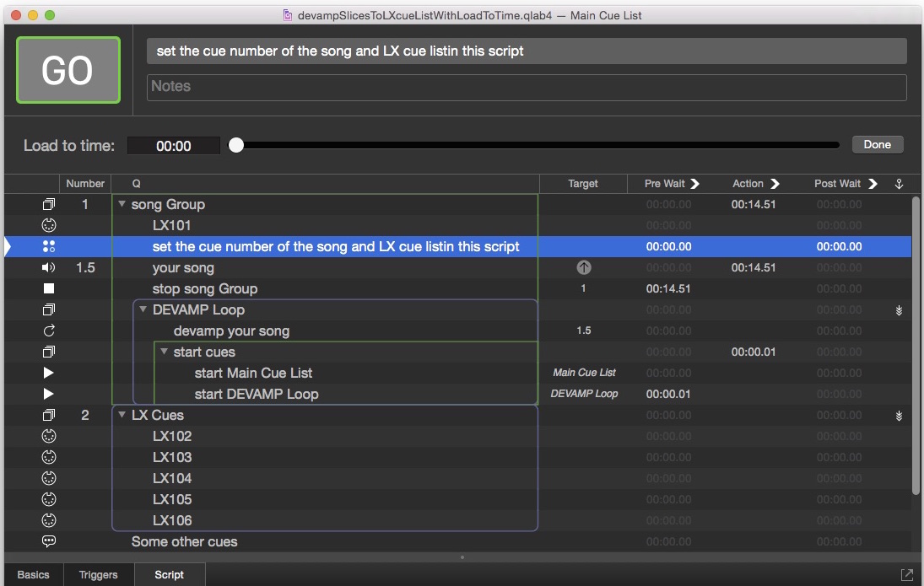Screen dimensions: 924x586
Task: Click the group icon beside LX Cues
Action: [48, 415]
